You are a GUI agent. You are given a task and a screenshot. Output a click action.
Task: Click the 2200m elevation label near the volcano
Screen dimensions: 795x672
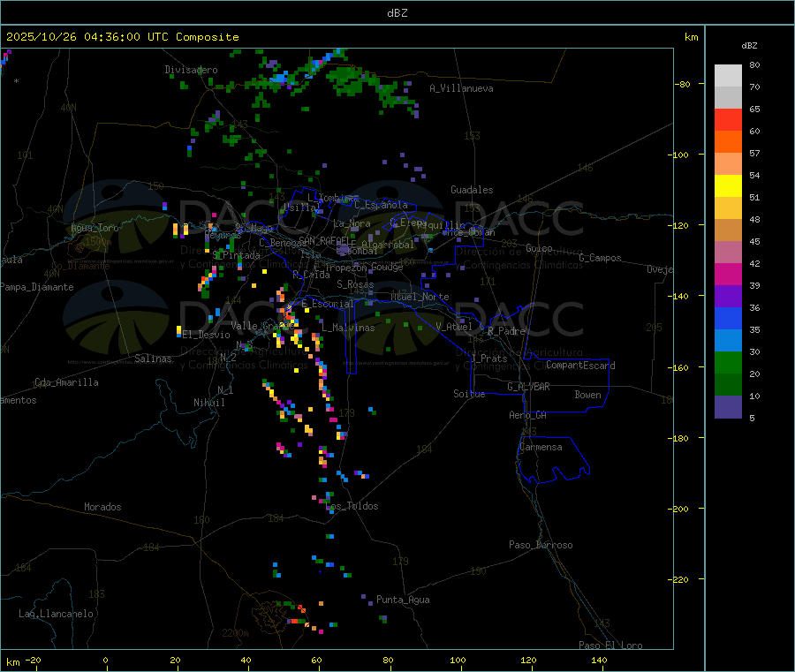click(235, 633)
